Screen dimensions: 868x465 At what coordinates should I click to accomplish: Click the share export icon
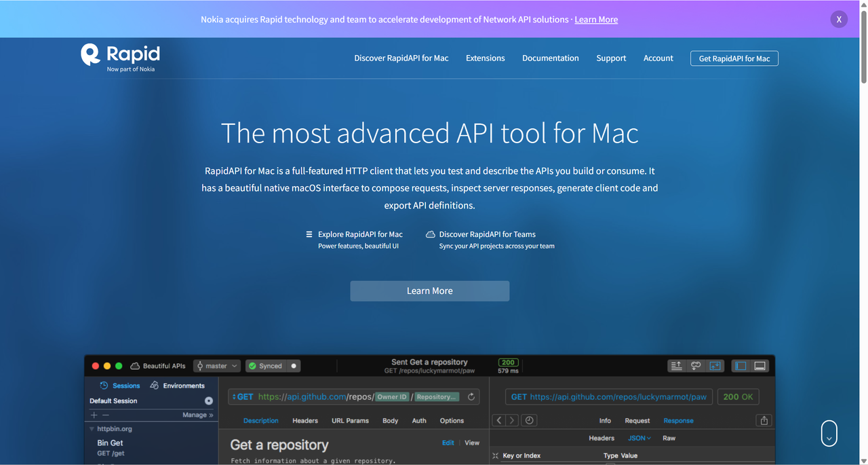click(x=764, y=421)
